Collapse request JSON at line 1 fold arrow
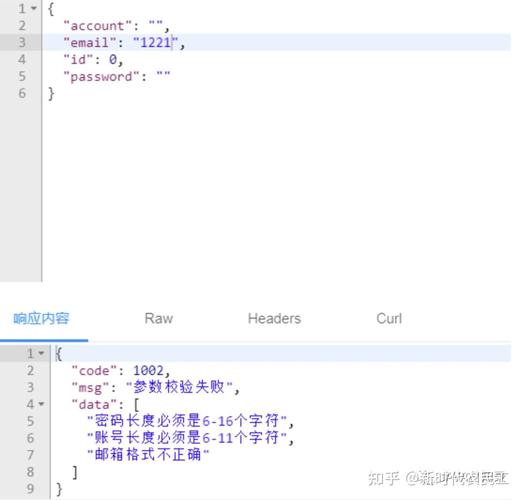The image size is (523, 500). tap(34, 8)
